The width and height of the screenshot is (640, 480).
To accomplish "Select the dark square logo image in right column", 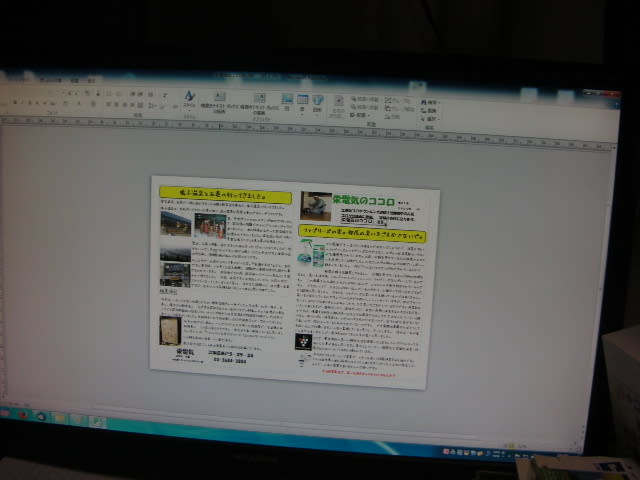I will [x=303, y=342].
